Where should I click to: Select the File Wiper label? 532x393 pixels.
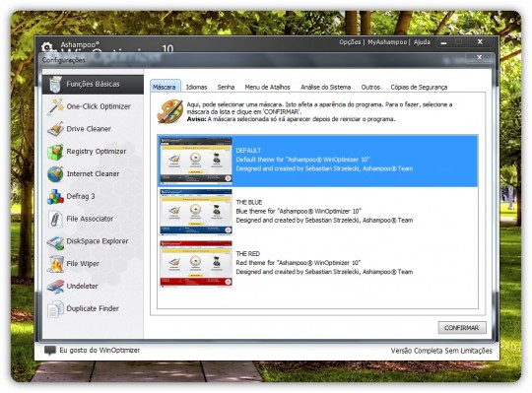click(x=83, y=264)
